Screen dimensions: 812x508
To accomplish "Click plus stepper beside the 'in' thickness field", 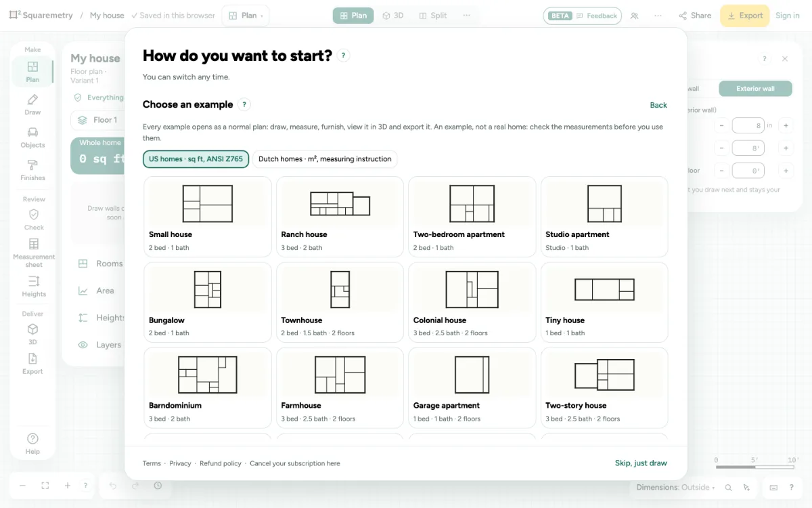I will pyautogui.click(x=786, y=125).
